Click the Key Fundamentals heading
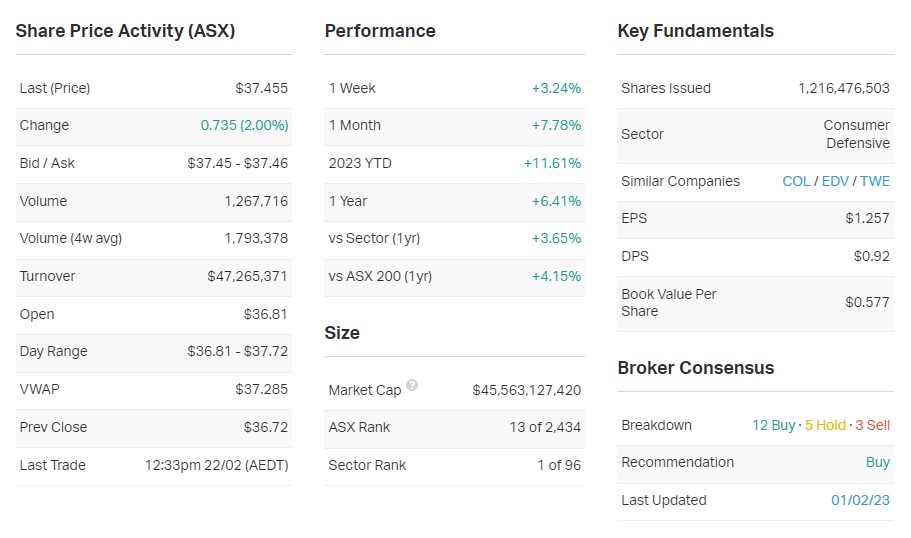This screenshot has height=538, width=911. click(x=695, y=31)
